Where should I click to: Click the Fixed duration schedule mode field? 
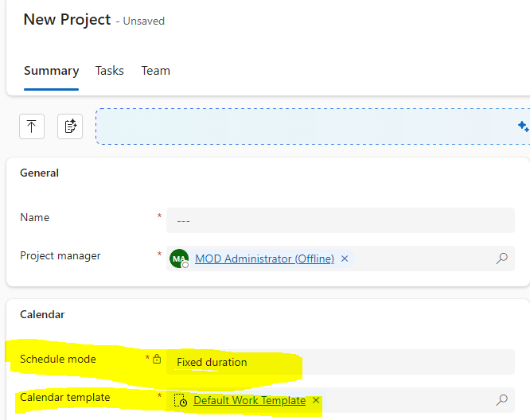(x=341, y=362)
